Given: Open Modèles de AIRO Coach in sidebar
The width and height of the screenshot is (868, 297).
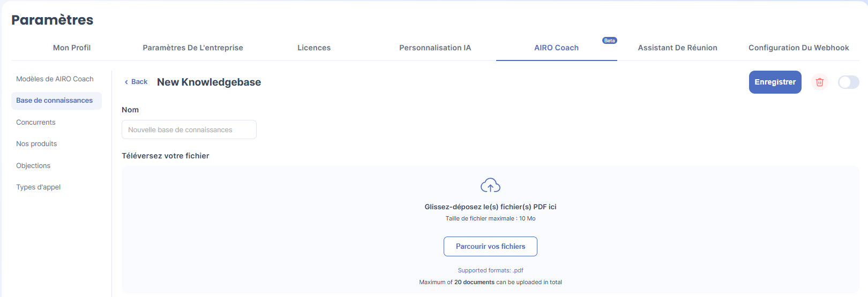Looking at the screenshot, I should click(x=55, y=79).
